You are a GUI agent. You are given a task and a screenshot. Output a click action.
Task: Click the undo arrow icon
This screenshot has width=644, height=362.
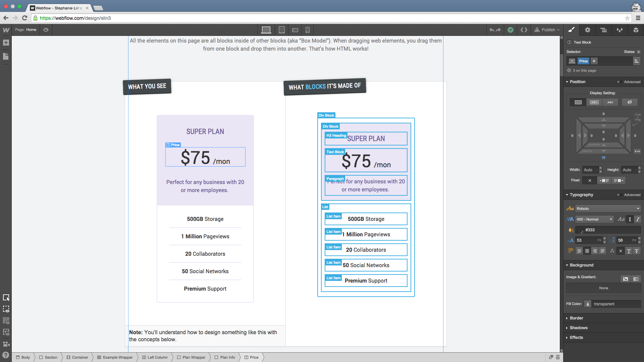[492, 30]
